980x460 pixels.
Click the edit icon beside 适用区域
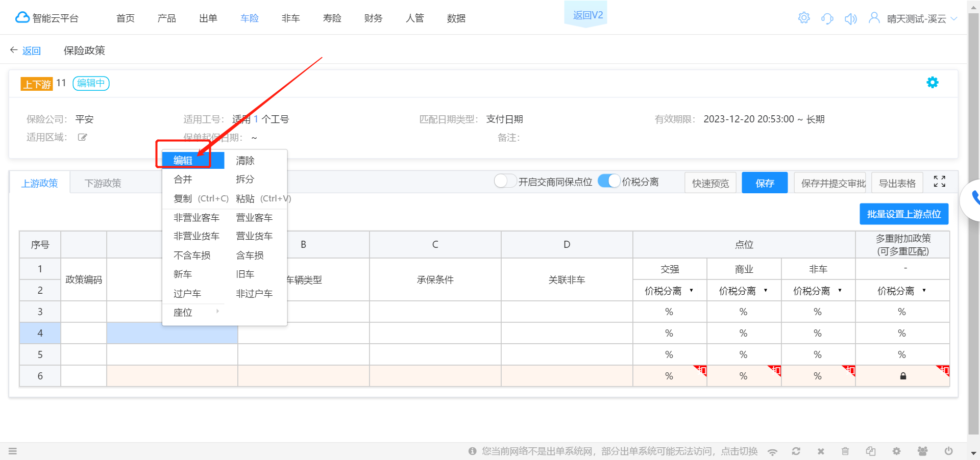[82, 137]
